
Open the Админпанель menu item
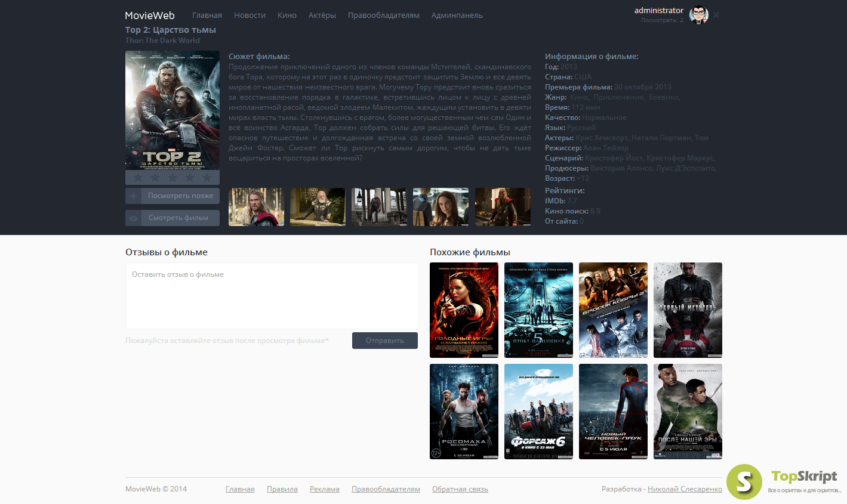[457, 16]
